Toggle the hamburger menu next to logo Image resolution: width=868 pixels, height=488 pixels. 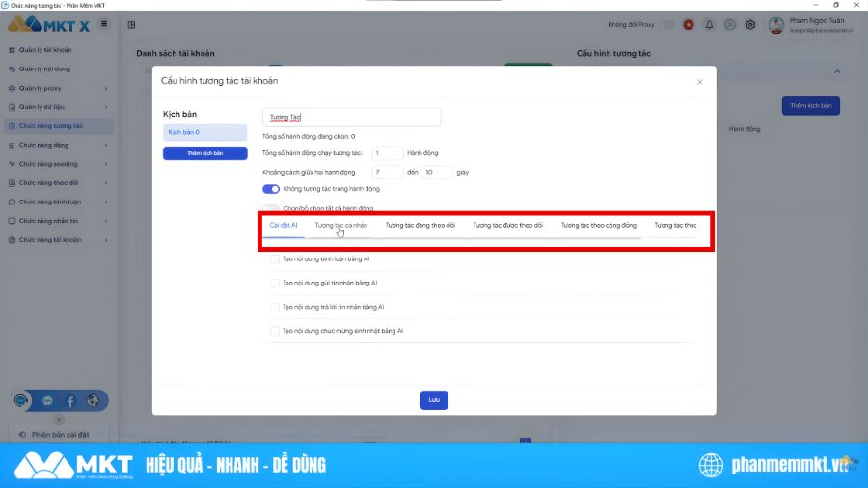pyautogui.click(x=104, y=24)
